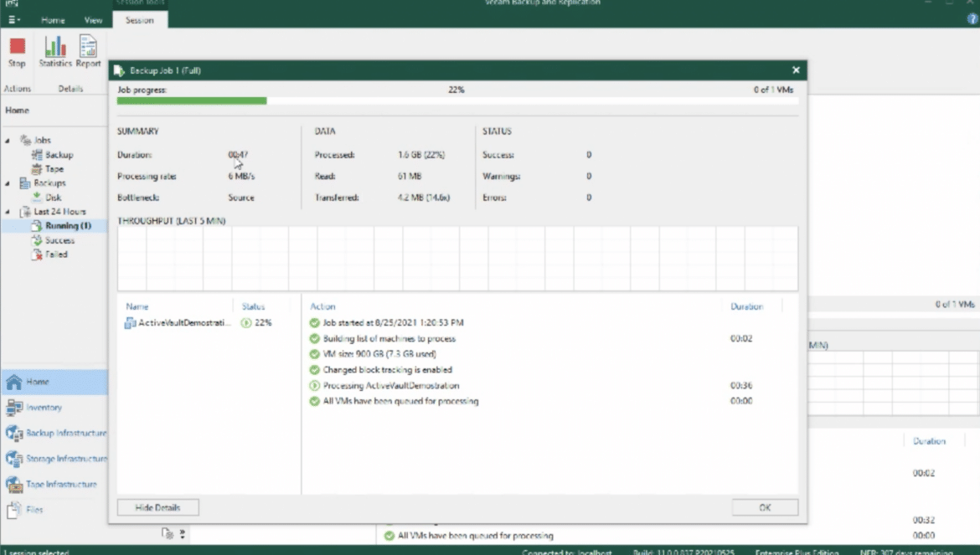This screenshot has width=980, height=555.
Task: Open the Tape Infrastructure view icon
Action: coord(13,484)
